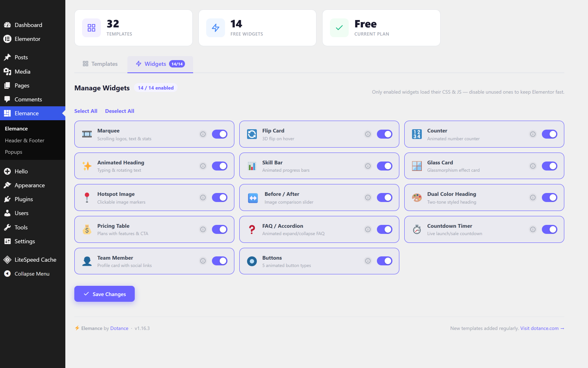588x368 pixels.
Task: Click the Deselect All link
Action: 120,111
